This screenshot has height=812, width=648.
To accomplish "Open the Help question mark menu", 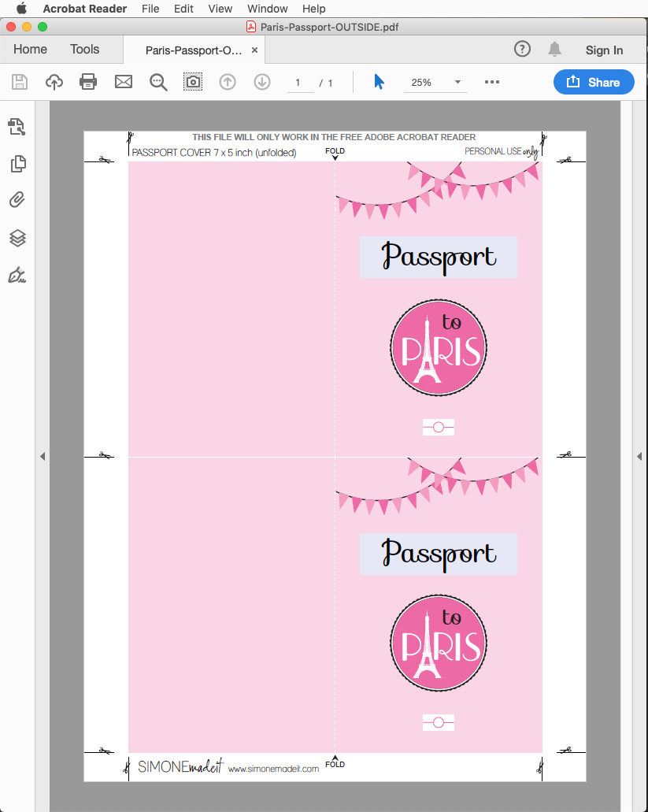I will click(x=522, y=49).
